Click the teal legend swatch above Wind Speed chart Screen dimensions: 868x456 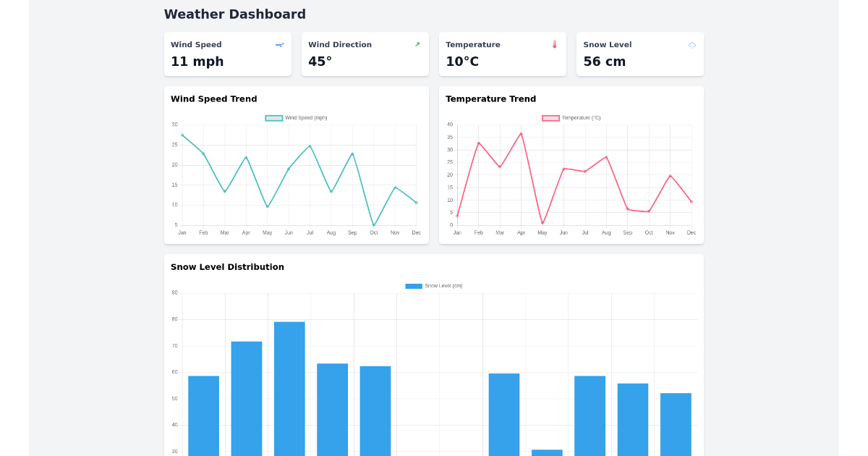273,117
